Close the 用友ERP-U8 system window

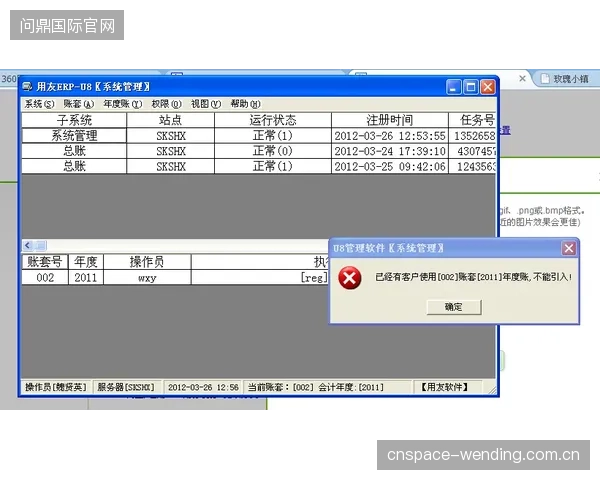point(488,87)
